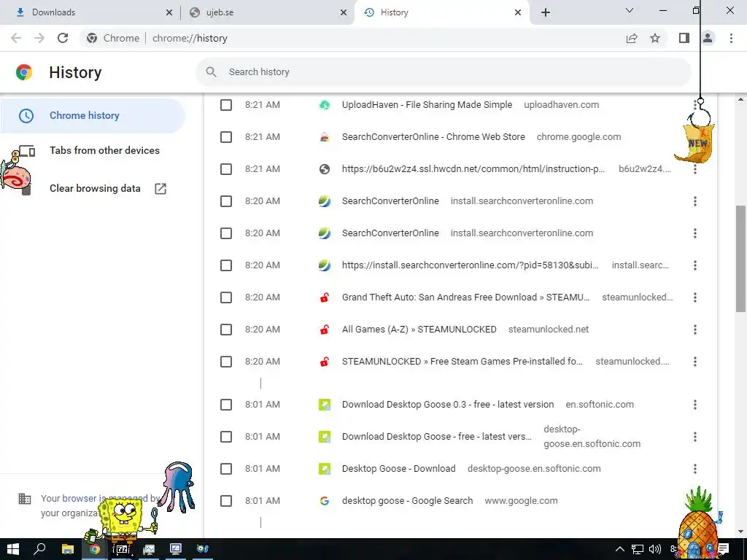Open actions menu for b6u2w2z4 entry
Image resolution: width=747 pixels, height=560 pixels.
pyautogui.click(x=695, y=169)
